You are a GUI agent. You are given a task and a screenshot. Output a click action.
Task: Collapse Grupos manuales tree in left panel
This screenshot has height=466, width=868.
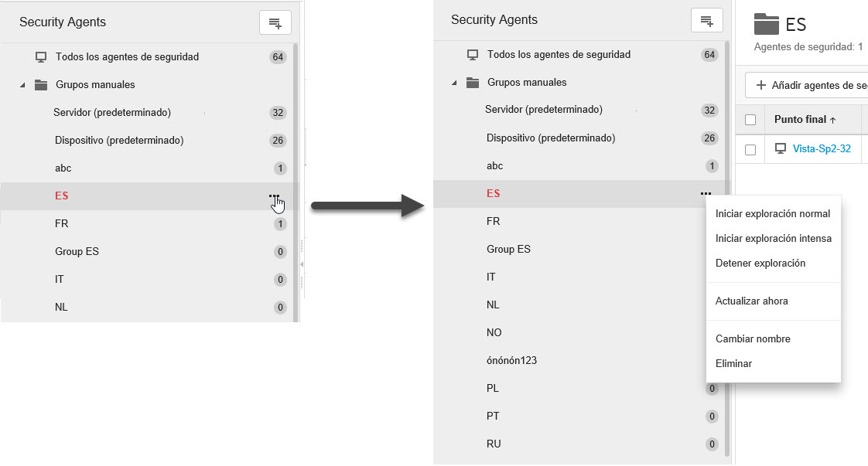22,86
